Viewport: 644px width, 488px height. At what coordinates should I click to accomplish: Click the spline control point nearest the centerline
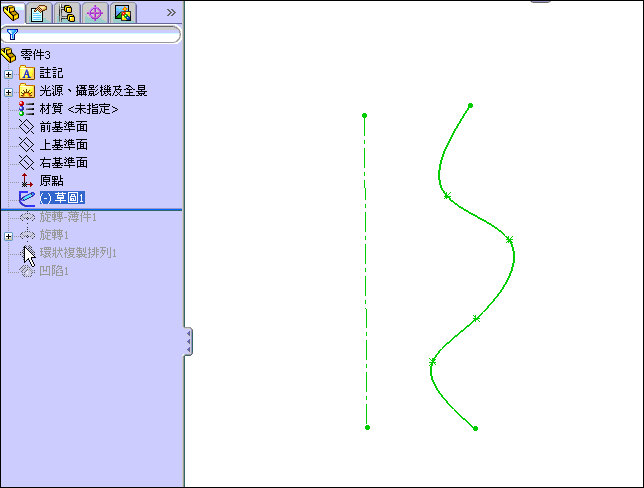point(432,361)
